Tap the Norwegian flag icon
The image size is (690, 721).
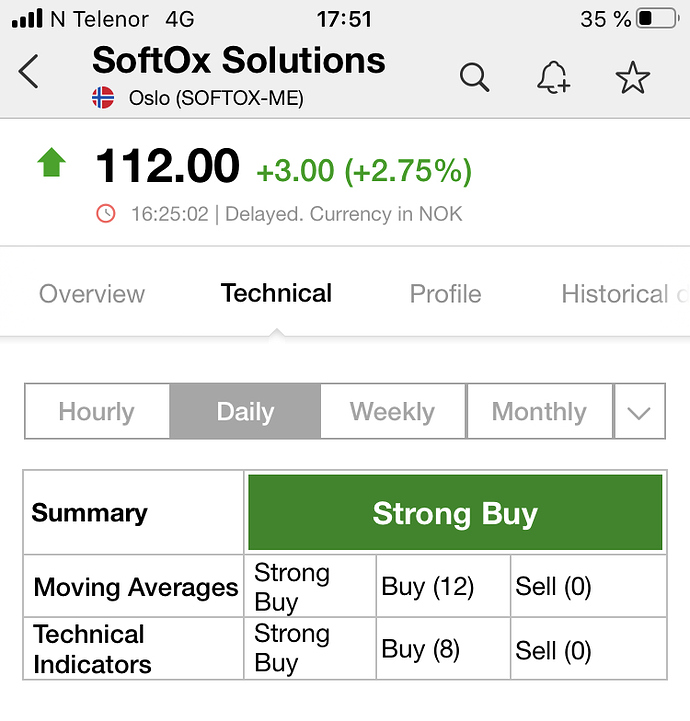[103, 98]
